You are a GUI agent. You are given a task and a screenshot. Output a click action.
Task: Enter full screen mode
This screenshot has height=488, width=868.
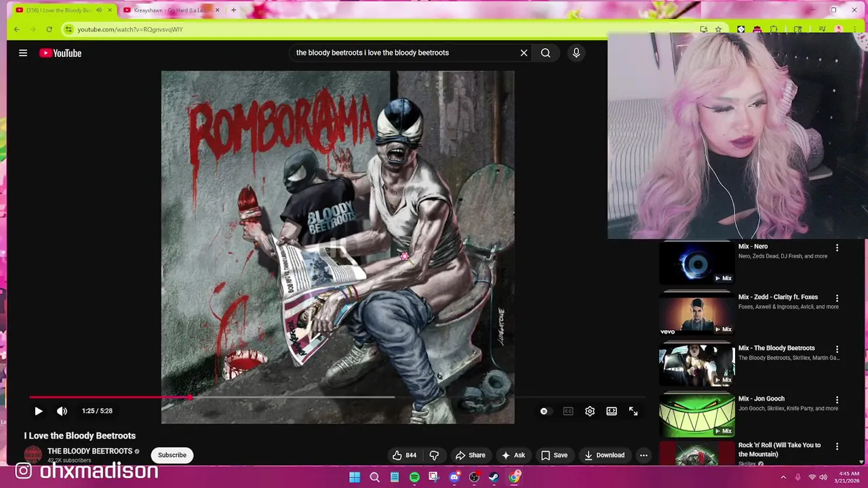tap(633, 411)
